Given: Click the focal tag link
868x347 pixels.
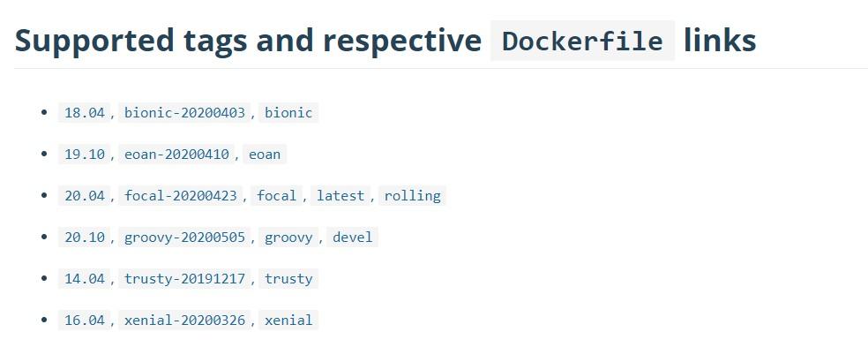Looking at the screenshot, I should tap(277, 196).
